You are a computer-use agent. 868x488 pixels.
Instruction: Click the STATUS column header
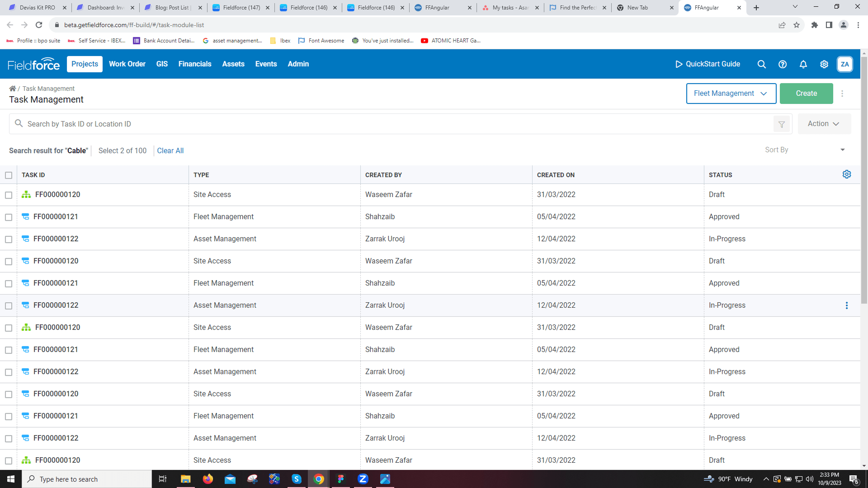(720, 175)
